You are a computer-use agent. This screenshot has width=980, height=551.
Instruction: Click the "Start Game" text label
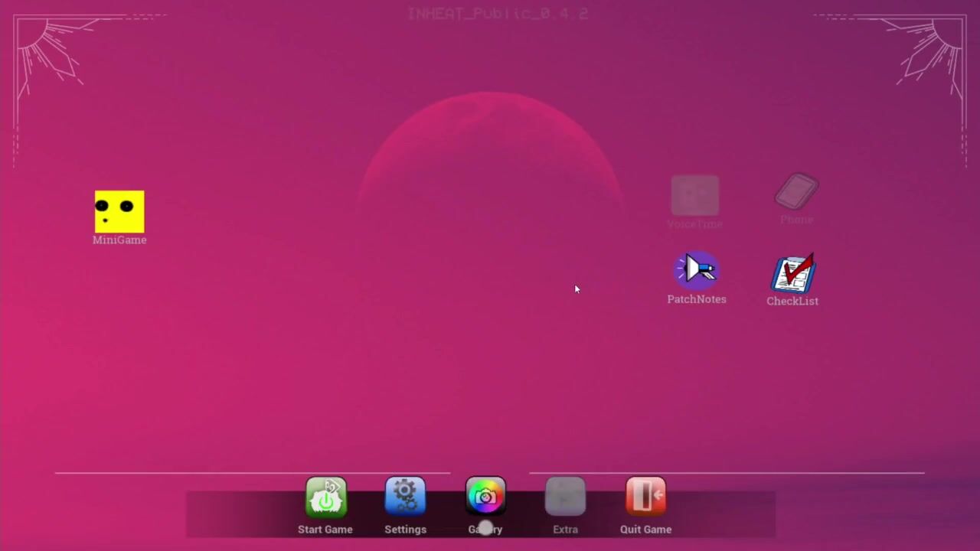pyautogui.click(x=325, y=530)
